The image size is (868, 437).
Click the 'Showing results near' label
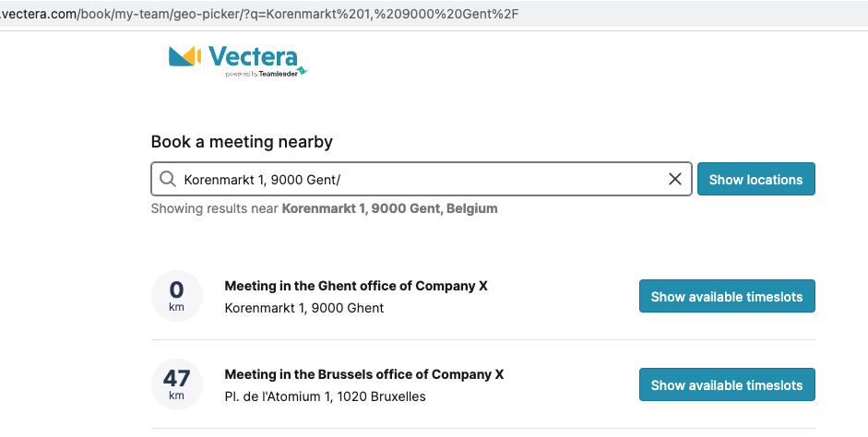215,208
